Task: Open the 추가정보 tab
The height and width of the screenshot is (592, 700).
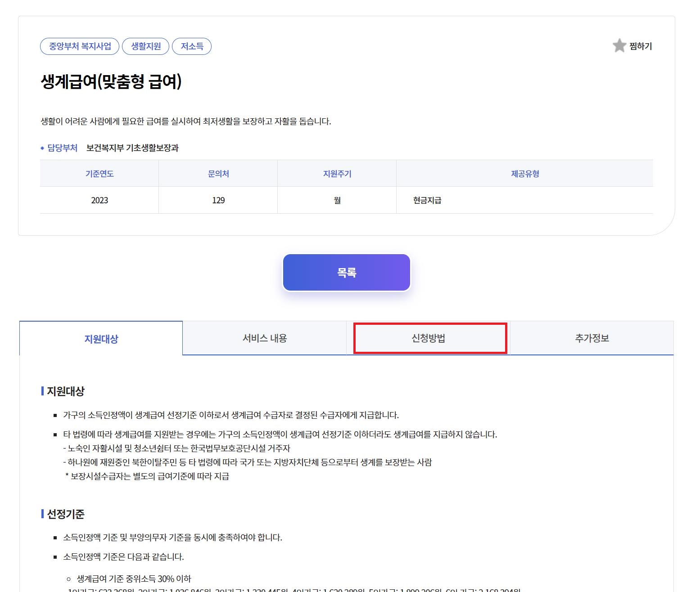Action: [x=592, y=338]
